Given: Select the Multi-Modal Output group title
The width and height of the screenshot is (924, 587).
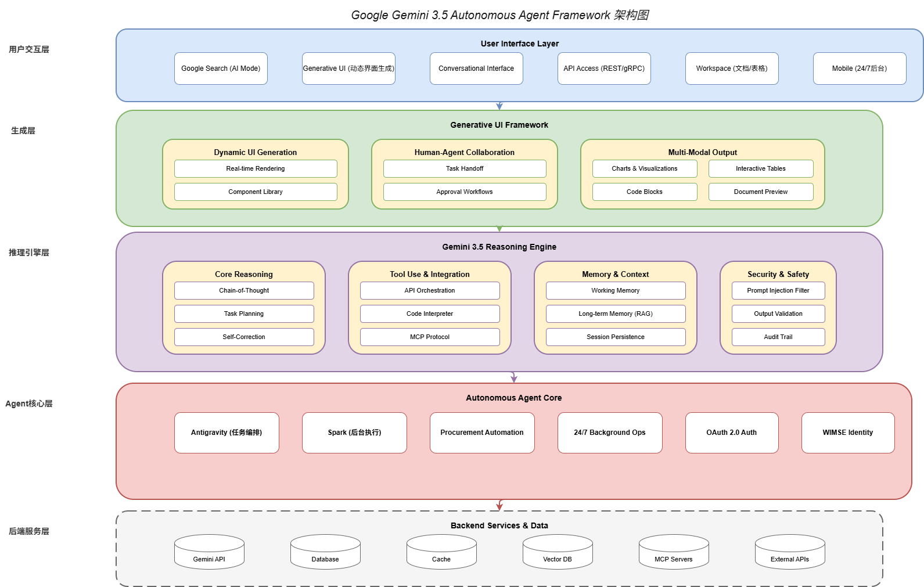Looking at the screenshot, I should pyautogui.click(x=703, y=152).
